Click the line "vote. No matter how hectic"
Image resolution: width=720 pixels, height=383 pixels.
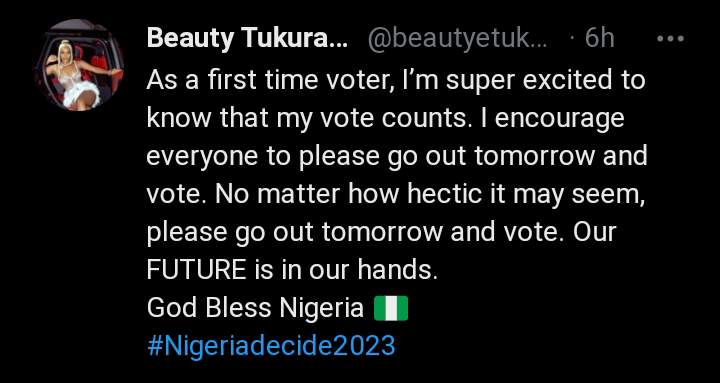[x=396, y=194]
